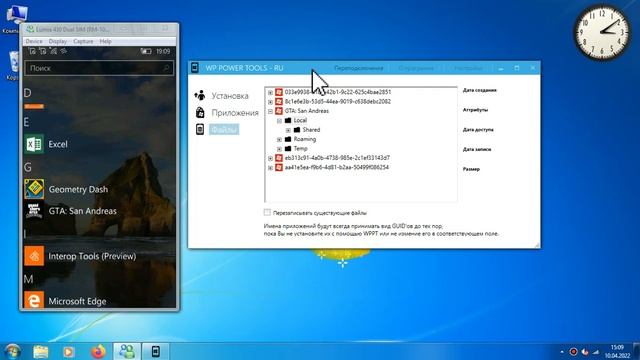This screenshot has height=360, width=640.
Task: Click the Поиск search field on the phone
Action: click(x=99, y=68)
